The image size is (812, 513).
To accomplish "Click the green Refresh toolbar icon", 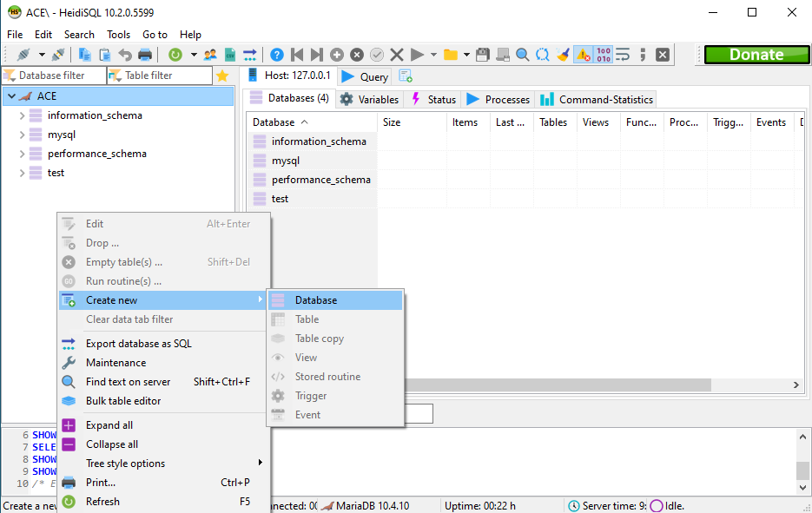I will [x=175, y=55].
